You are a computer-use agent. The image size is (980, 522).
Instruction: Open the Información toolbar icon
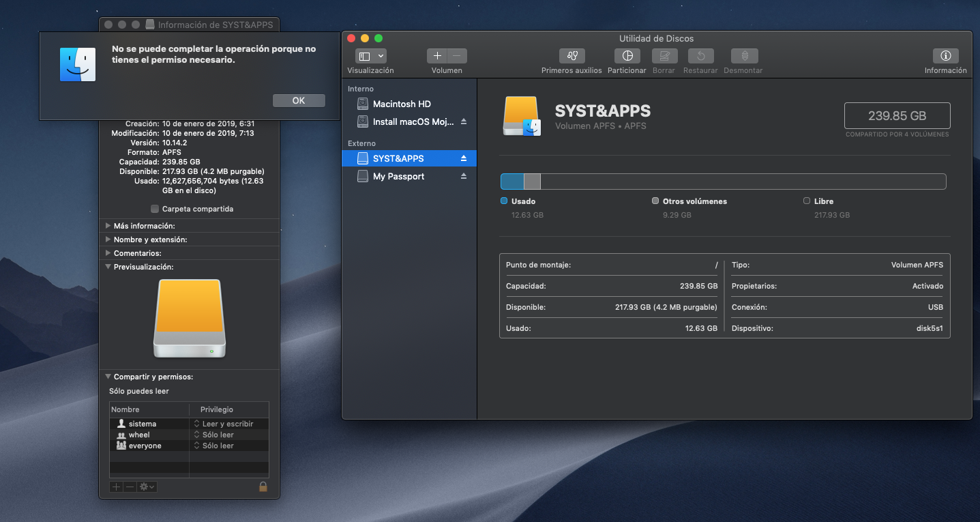coord(945,56)
